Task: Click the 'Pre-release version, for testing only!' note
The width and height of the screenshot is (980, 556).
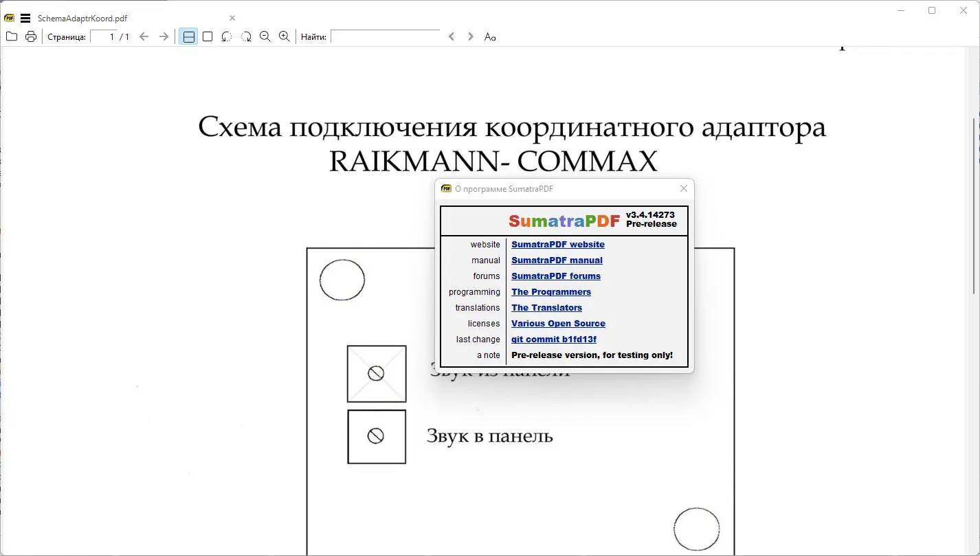Action: click(592, 355)
